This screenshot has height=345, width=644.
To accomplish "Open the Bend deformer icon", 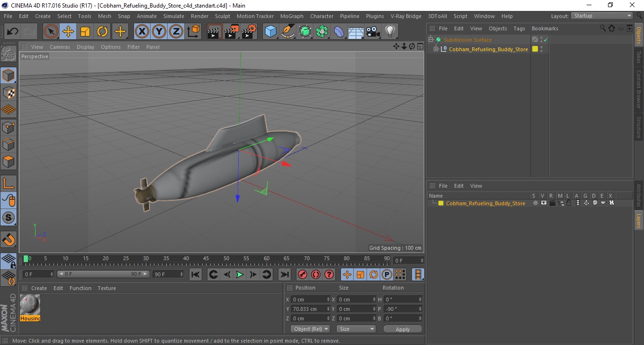I will [339, 32].
